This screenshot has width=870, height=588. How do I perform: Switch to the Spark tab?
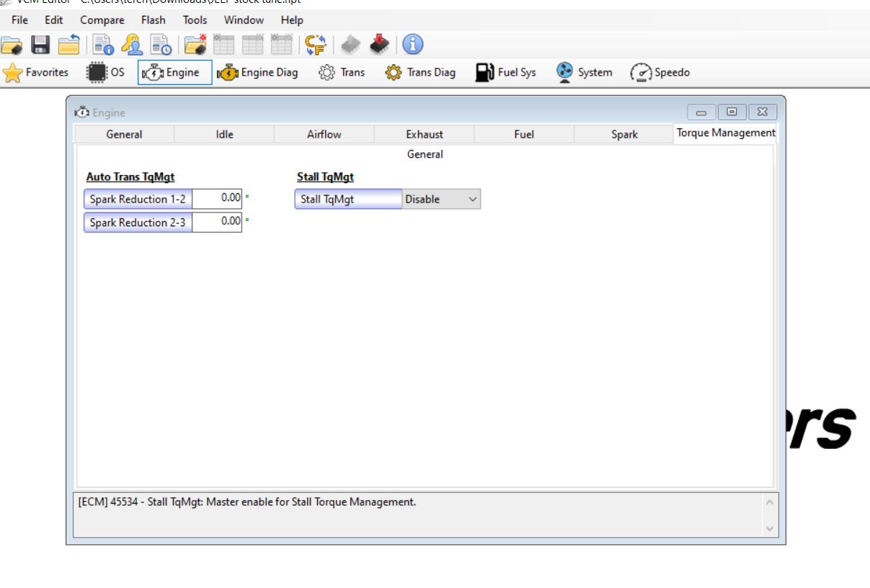tap(623, 134)
